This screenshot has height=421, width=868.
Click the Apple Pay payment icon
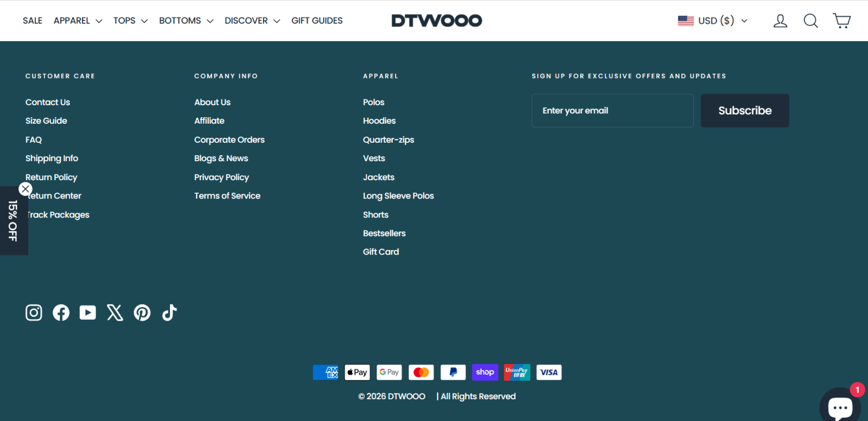click(x=358, y=372)
